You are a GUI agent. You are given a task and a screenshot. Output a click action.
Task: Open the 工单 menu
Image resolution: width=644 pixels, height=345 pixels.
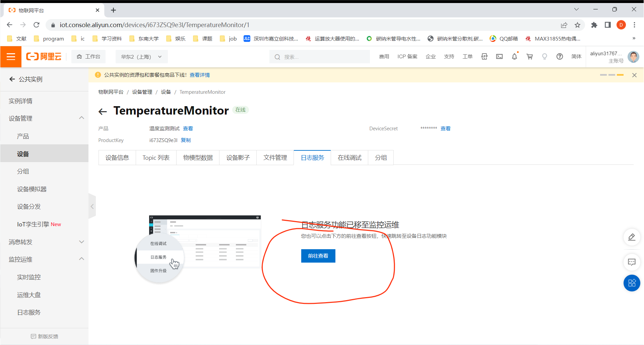point(467,57)
